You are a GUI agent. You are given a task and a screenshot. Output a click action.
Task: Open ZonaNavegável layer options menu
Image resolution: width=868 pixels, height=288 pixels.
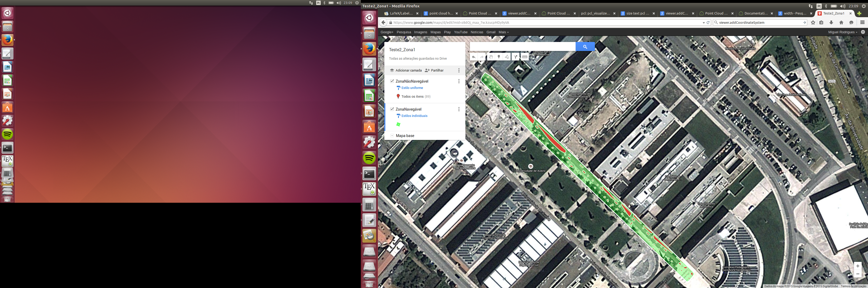point(459,109)
